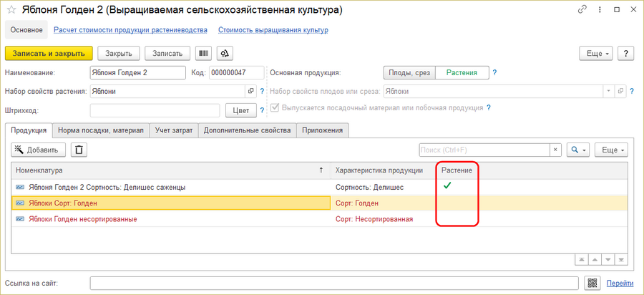Click Записать button
Screen dimensions: 644x295
click(167, 54)
